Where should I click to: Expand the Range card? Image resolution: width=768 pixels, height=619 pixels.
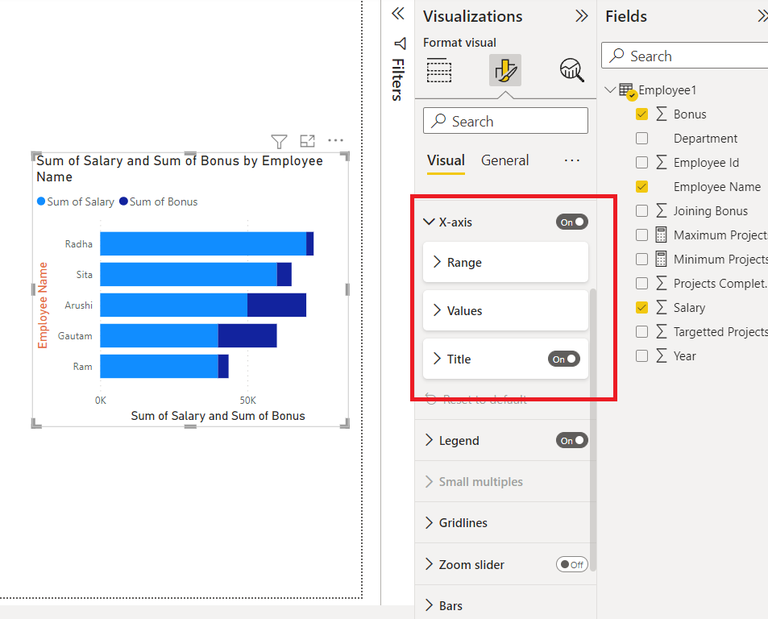click(505, 262)
